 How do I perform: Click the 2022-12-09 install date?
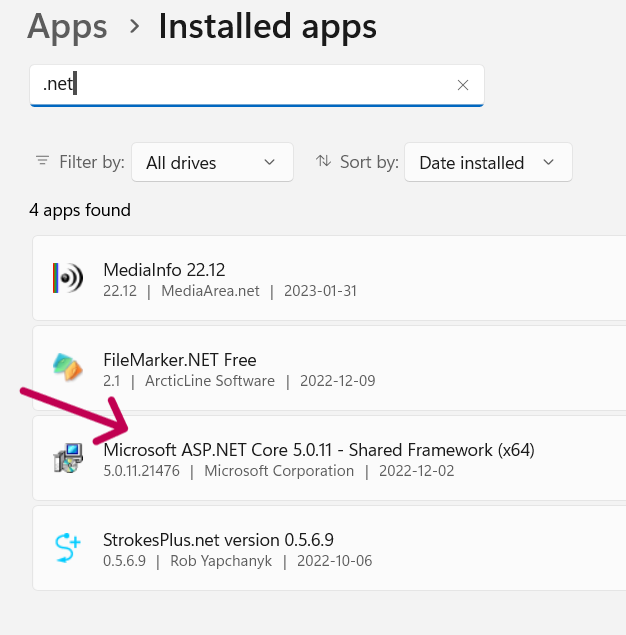pyautogui.click(x=338, y=381)
